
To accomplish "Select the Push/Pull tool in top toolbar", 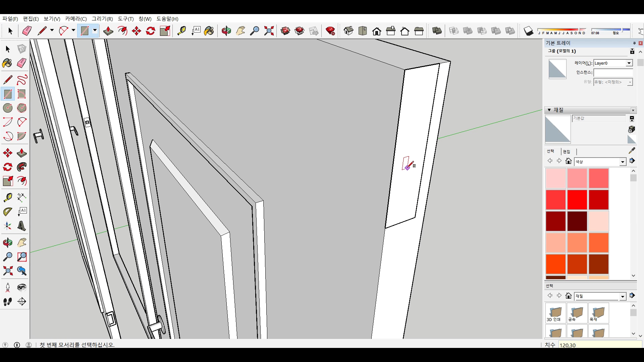I will 108,31.
